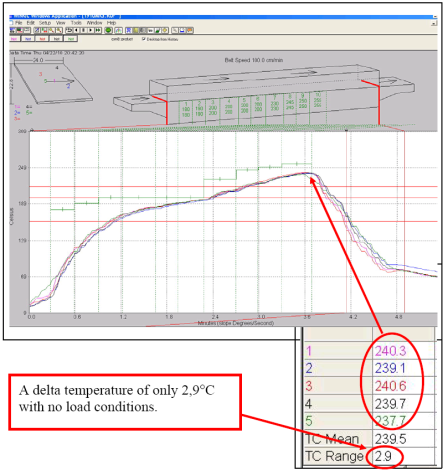This screenshot has height=476, width=448.
Task: Click the pause icon in toolbar
Action: coord(83,30)
